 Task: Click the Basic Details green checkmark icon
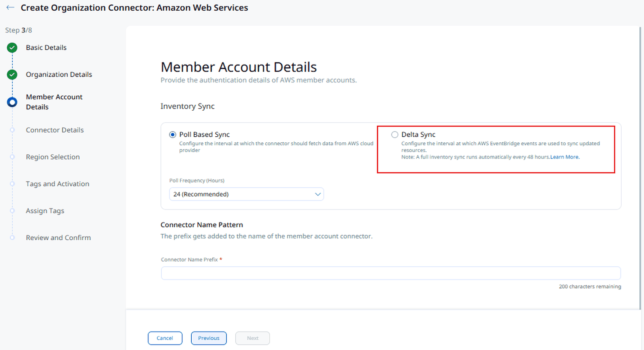(12, 48)
